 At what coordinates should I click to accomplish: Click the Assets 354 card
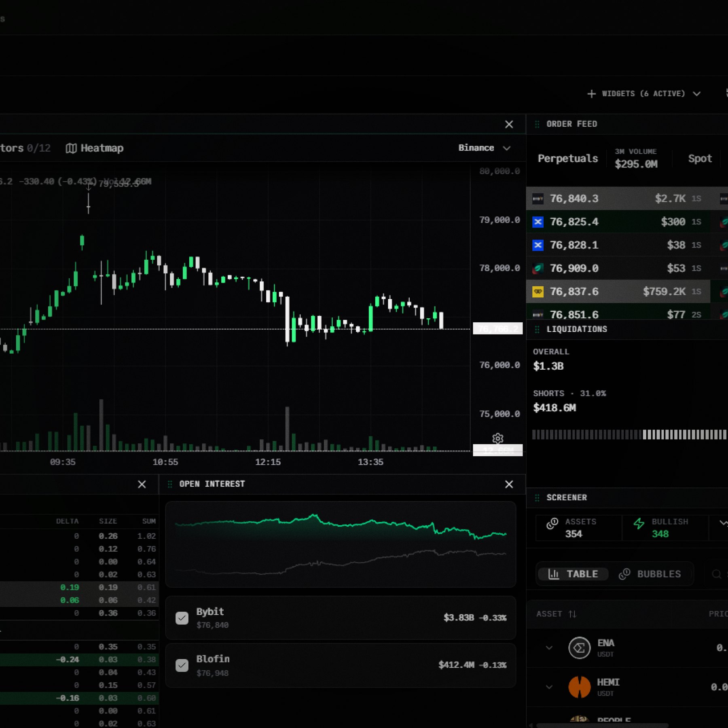pyautogui.click(x=579, y=528)
